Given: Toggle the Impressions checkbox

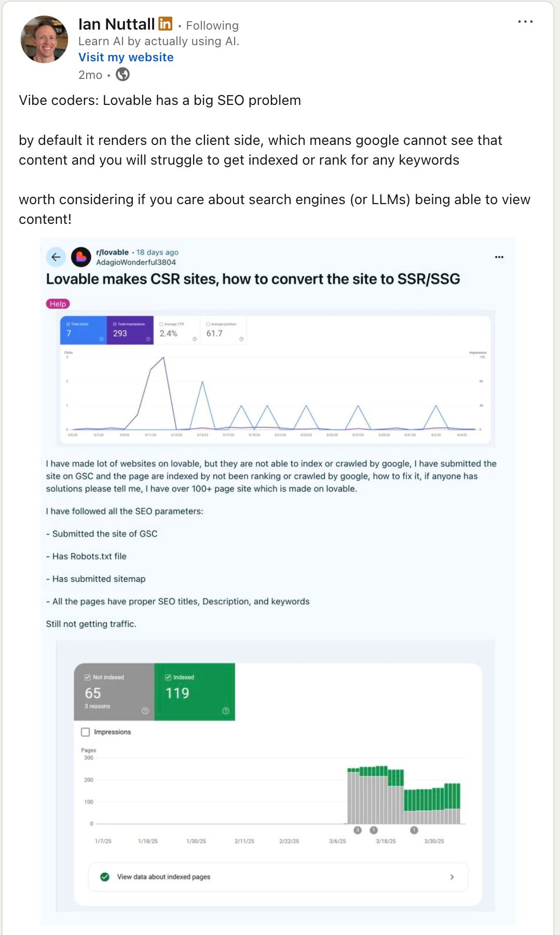Looking at the screenshot, I should pyautogui.click(x=86, y=732).
